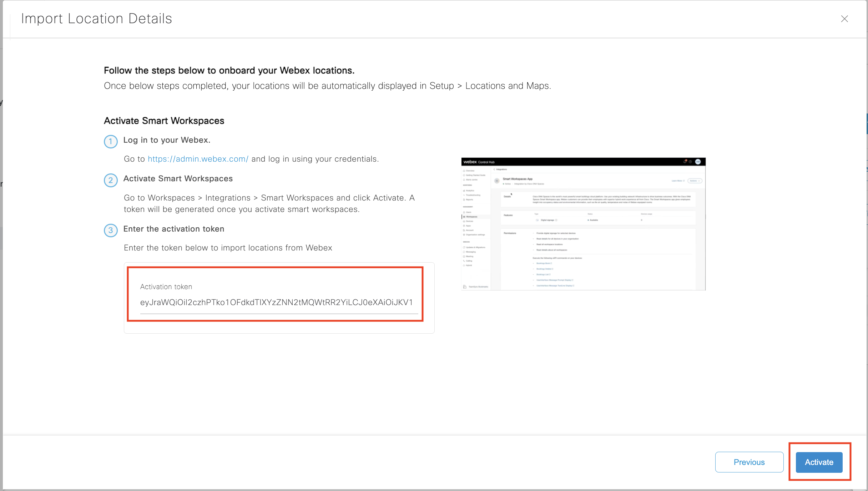
Task: Click Smart Workspaces App icon in preview
Action: tap(497, 181)
